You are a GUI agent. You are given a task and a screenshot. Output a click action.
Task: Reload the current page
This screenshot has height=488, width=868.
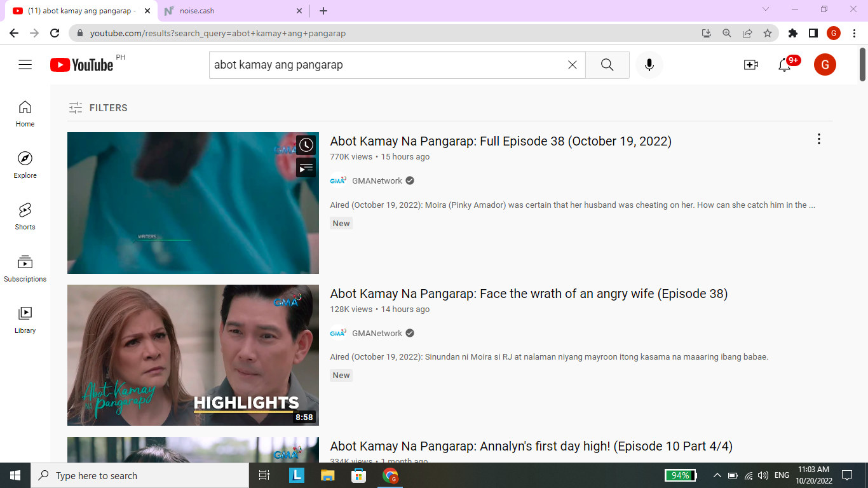pyautogui.click(x=55, y=33)
